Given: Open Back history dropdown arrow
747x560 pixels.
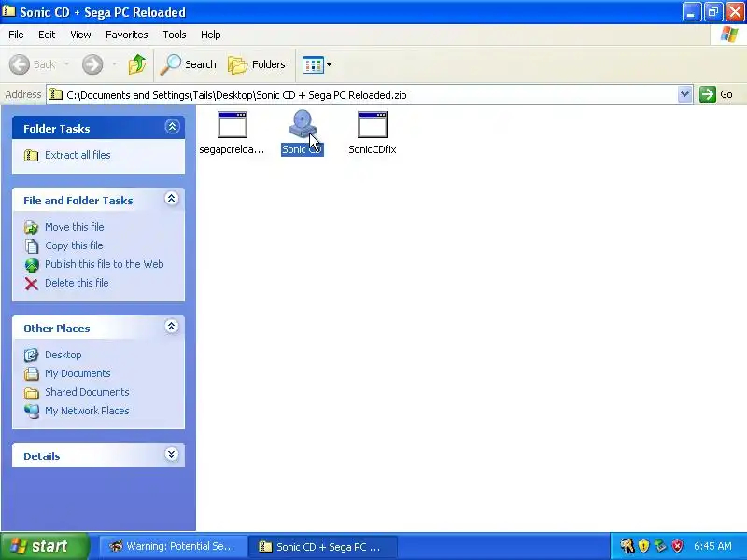Looking at the screenshot, I should [x=66, y=64].
